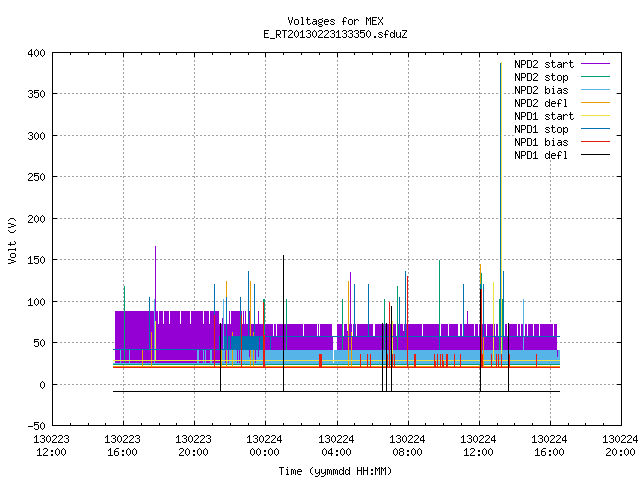Click the 250 y-axis tick label
The width and height of the screenshot is (640, 480).
(x=36, y=177)
